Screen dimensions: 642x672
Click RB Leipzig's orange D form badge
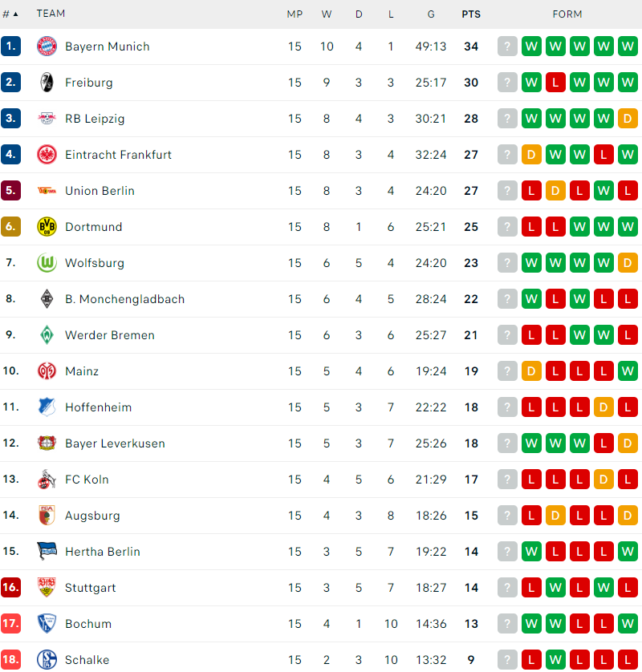pos(628,119)
